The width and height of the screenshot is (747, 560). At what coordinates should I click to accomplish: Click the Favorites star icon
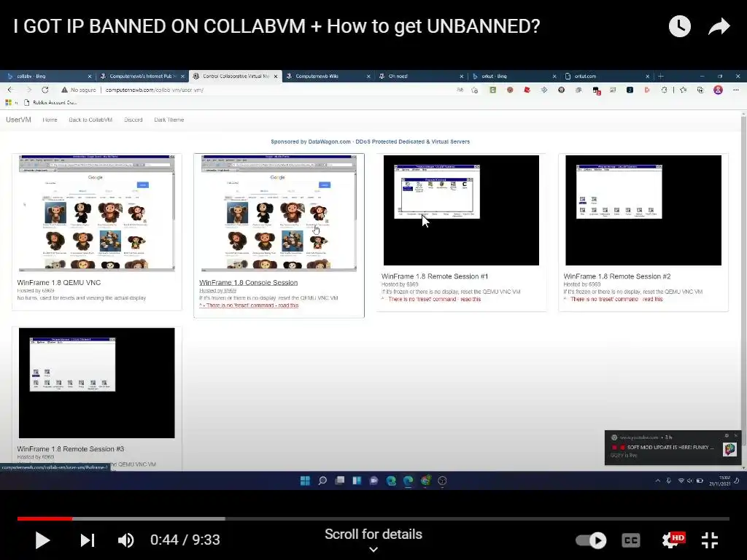coord(683,90)
